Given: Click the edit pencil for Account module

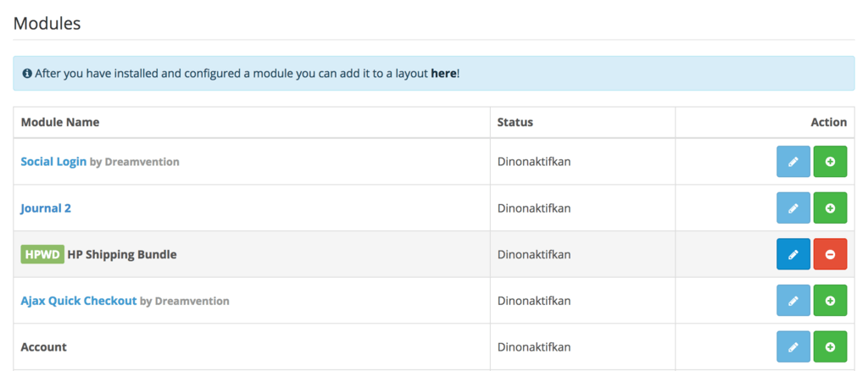Looking at the screenshot, I should click(793, 346).
